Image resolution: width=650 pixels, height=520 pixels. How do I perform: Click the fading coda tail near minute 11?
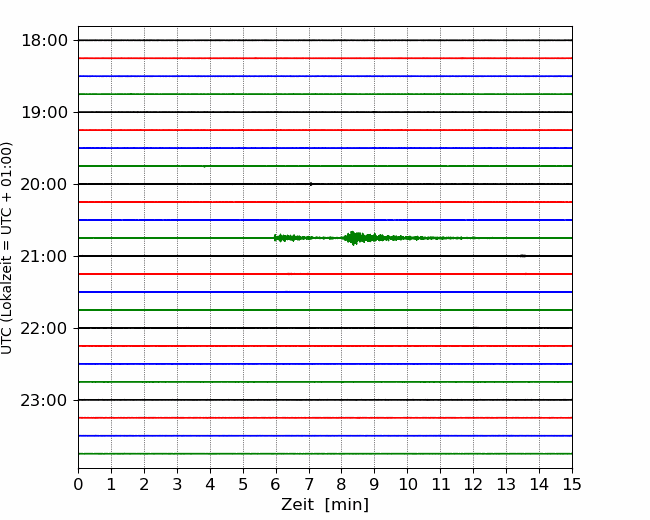coord(440,238)
